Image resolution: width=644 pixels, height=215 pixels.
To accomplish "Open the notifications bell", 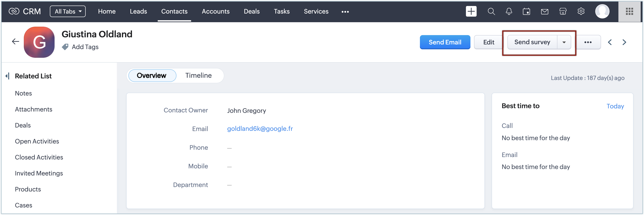I will pyautogui.click(x=509, y=12).
